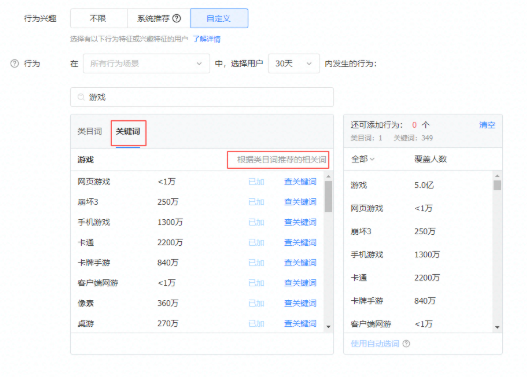Click the keyword list scroll up arrow
This screenshot has width=527, height=377.
click(328, 176)
